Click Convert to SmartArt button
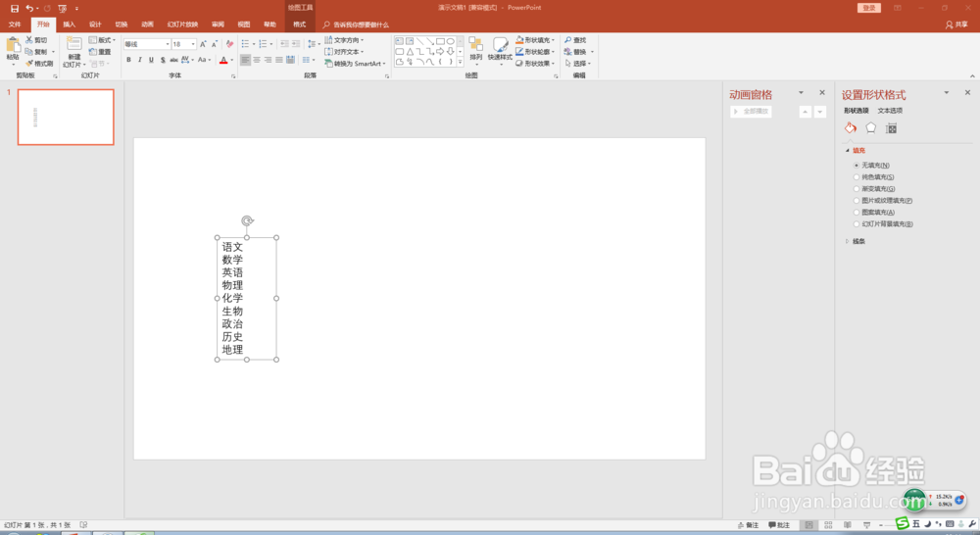Viewport: 980px width, 535px height. [355, 64]
